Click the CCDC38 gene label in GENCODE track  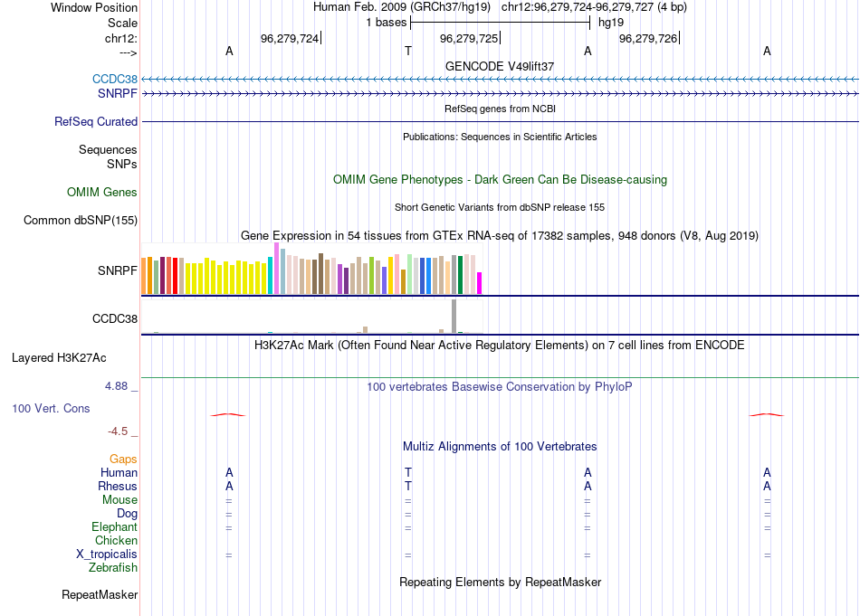click(x=115, y=80)
